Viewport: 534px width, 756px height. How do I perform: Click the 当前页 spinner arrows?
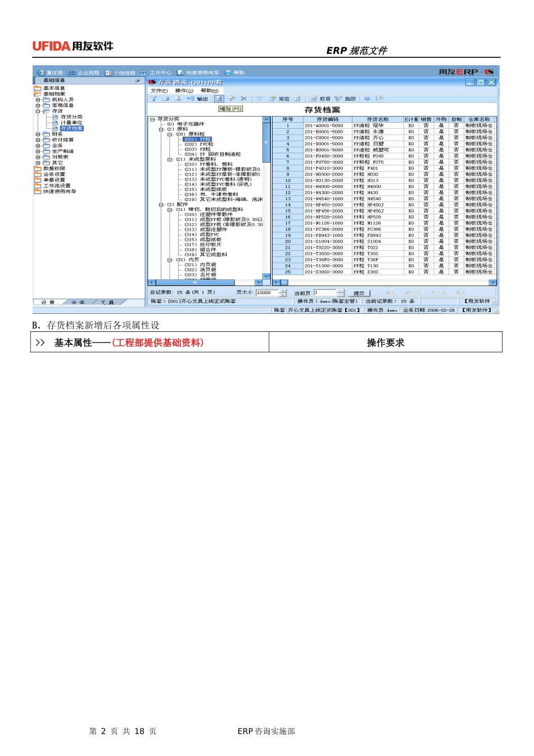(x=341, y=293)
